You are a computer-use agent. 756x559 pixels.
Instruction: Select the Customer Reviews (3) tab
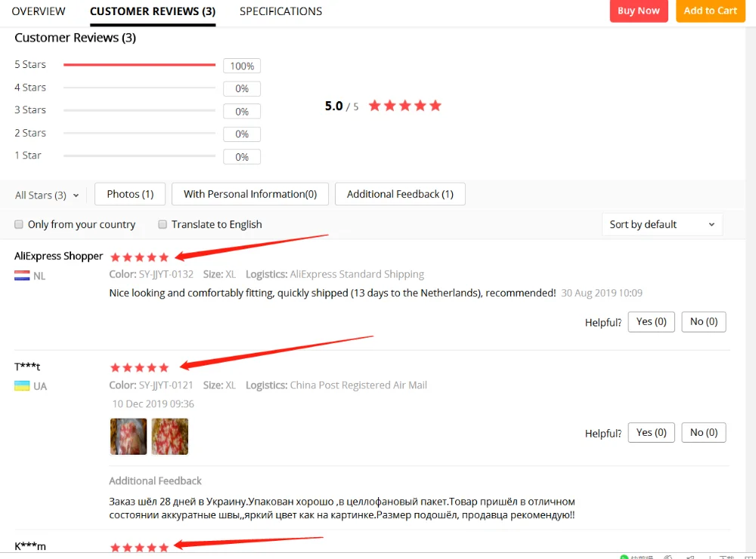point(153,11)
